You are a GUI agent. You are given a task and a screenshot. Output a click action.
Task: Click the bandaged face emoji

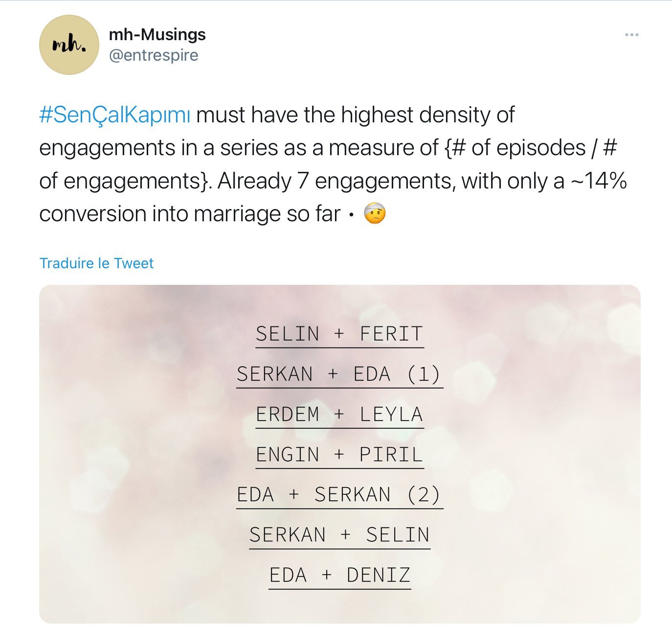375,214
